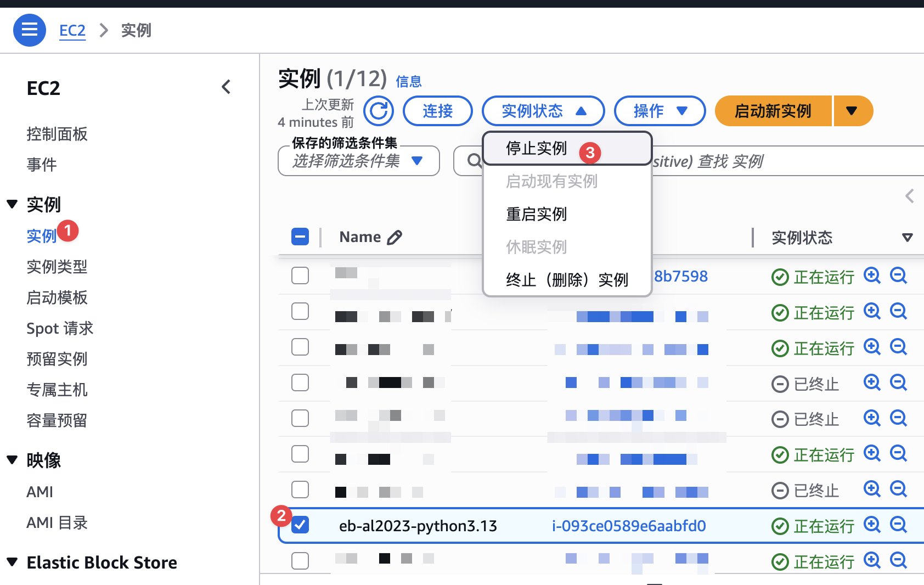The image size is (924, 585).
Task: Choose 停止实例 from the state menu
Action: pyautogui.click(x=567, y=148)
